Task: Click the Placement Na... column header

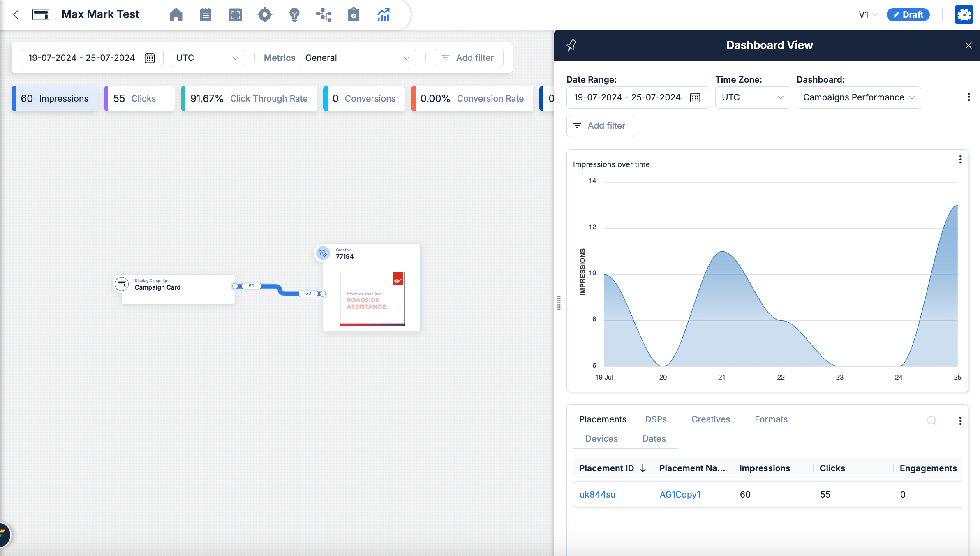Action: [692, 468]
